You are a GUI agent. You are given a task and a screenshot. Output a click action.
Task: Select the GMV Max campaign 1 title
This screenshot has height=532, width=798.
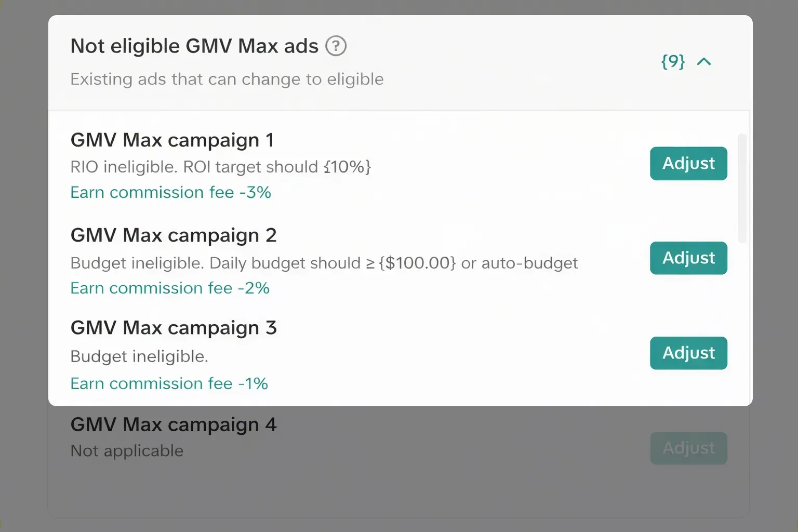click(x=172, y=140)
